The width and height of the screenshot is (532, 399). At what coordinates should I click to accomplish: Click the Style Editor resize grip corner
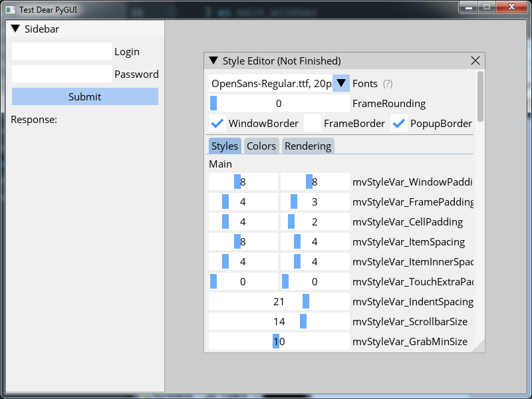tap(479, 346)
